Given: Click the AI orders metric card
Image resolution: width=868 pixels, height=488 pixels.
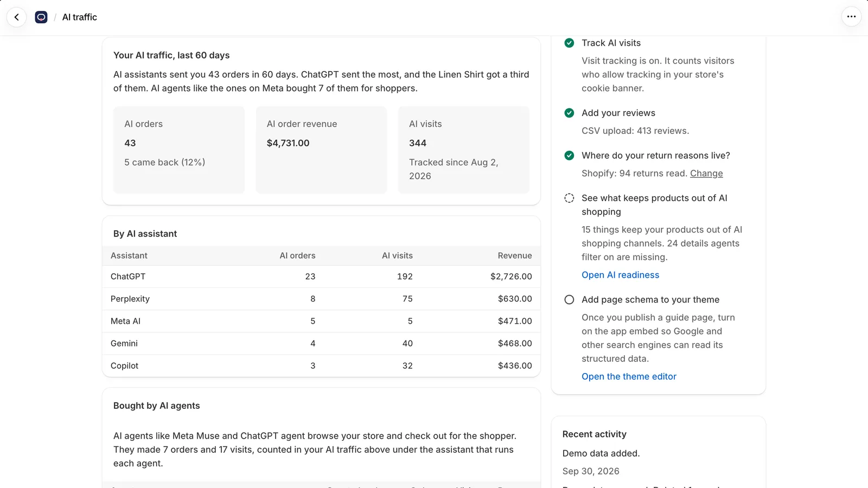Looking at the screenshot, I should click(179, 150).
